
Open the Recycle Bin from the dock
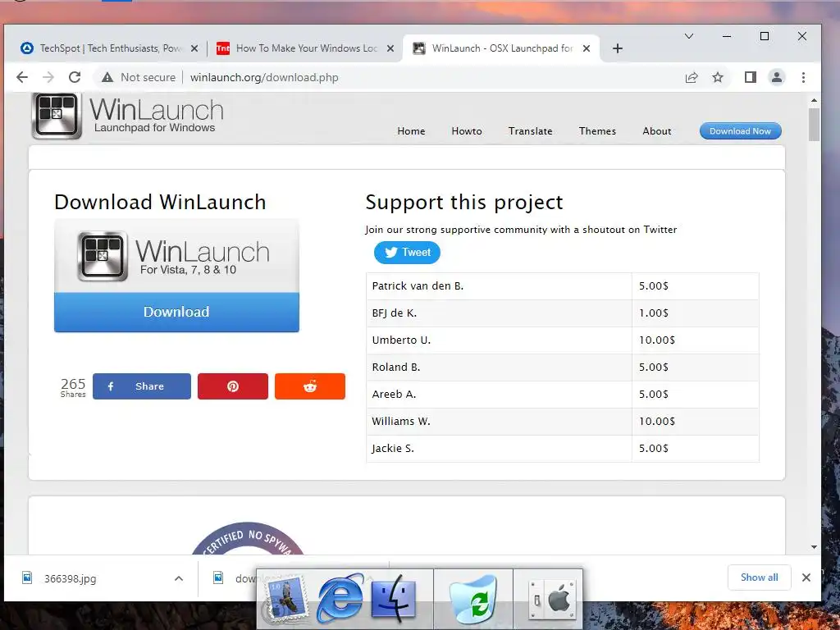point(473,599)
